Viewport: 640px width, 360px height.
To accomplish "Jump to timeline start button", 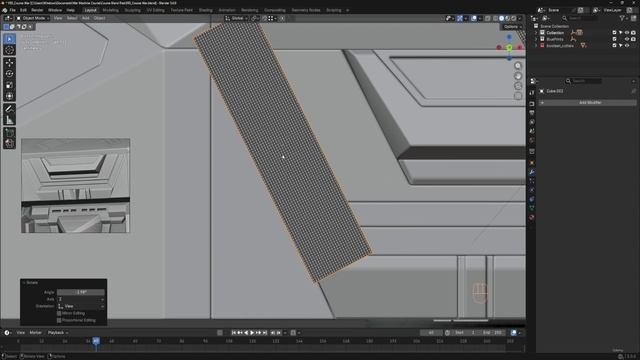I will tap(234, 333).
